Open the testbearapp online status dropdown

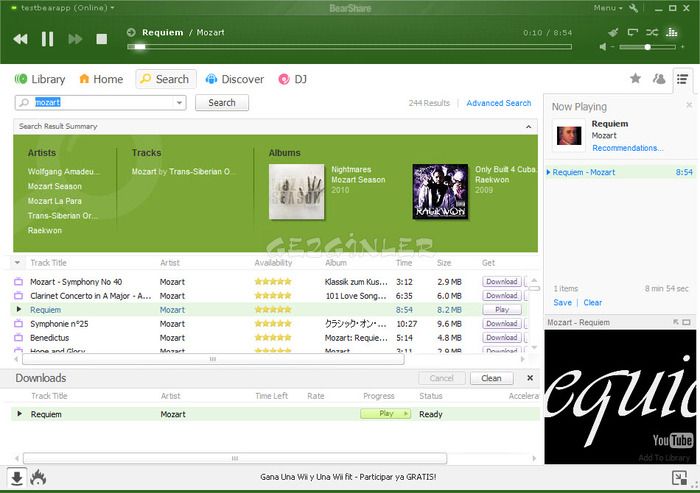pos(67,8)
